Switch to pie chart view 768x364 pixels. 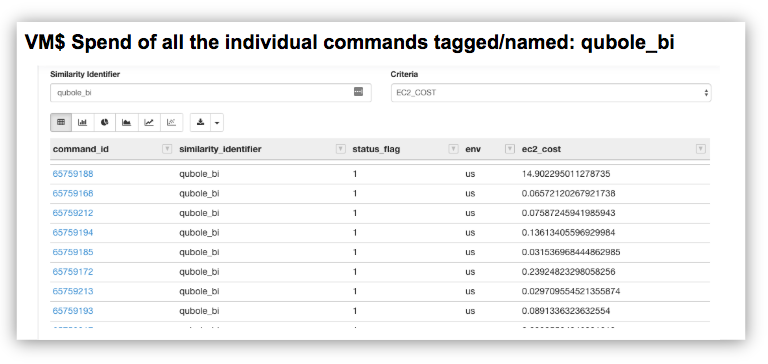(105, 122)
